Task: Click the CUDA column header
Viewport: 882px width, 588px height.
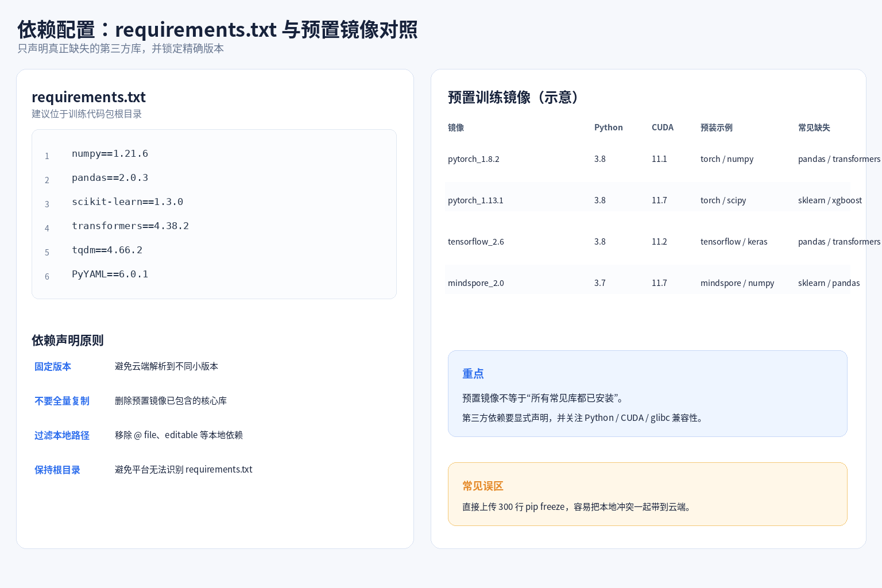Action: [663, 127]
